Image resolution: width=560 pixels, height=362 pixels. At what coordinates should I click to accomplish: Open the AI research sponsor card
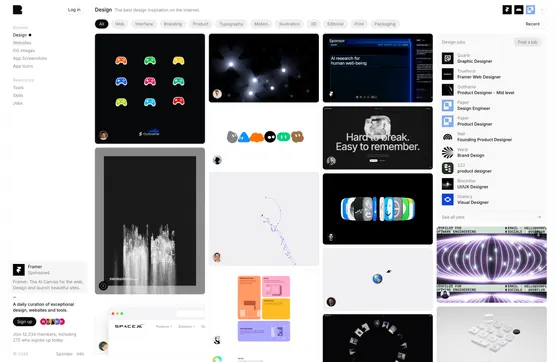point(378,68)
